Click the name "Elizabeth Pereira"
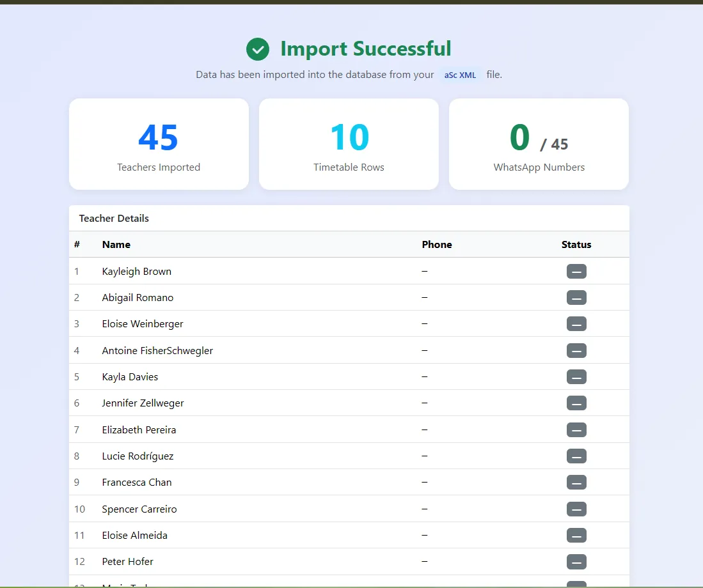 139,430
